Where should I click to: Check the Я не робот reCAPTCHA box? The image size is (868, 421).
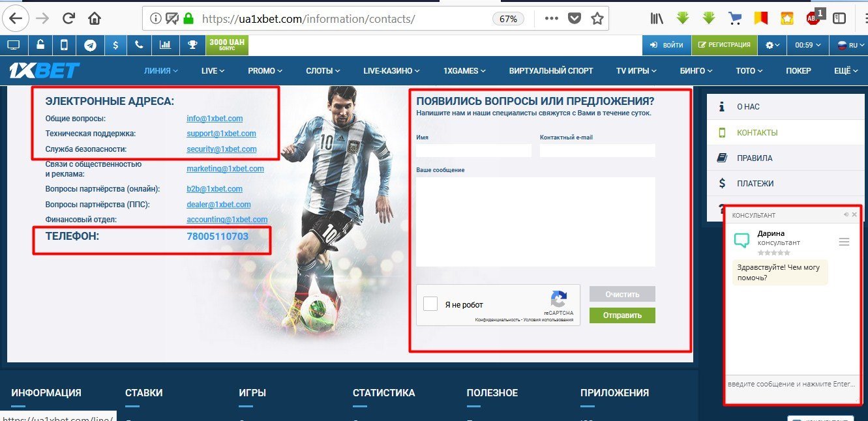pos(430,304)
